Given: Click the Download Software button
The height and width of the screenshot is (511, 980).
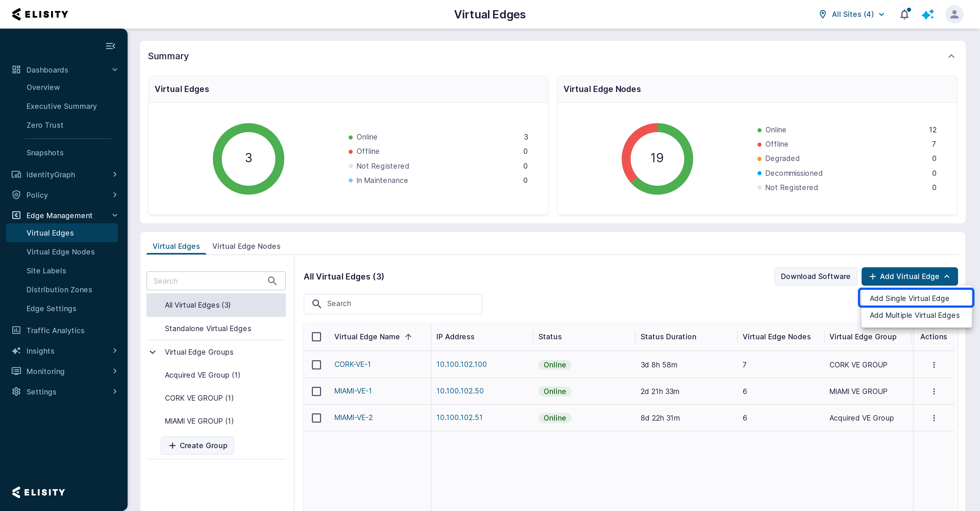Looking at the screenshot, I should click(x=815, y=276).
